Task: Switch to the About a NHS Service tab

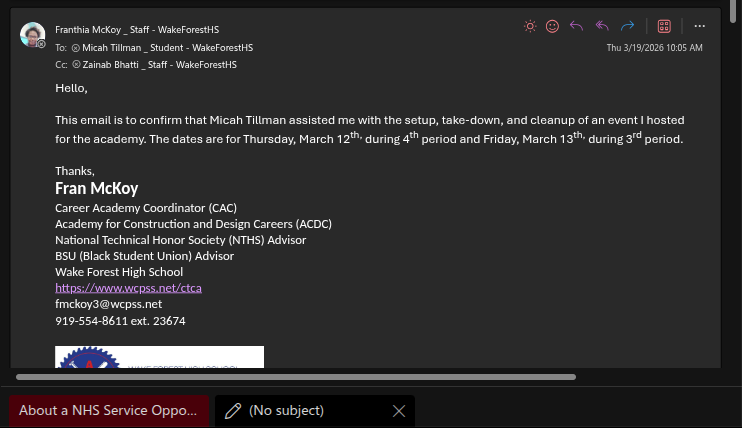Action: pyautogui.click(x=110, y=411)
